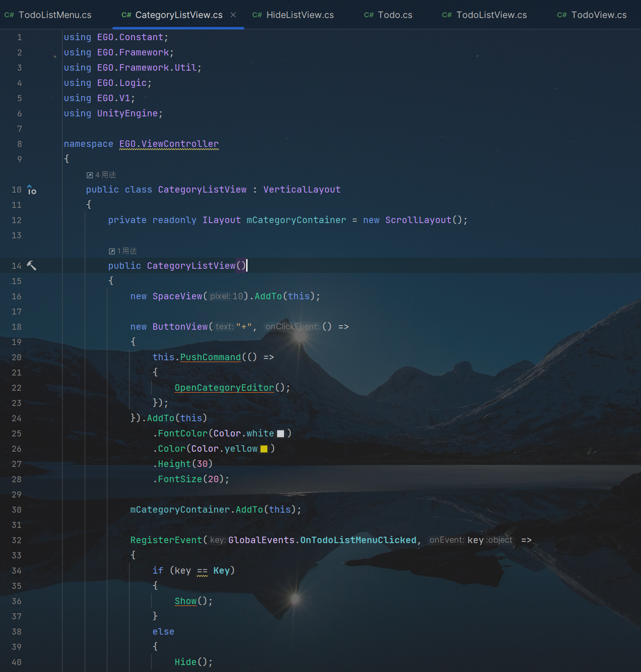Click the Hide method call on line 40

coord(186,662)
